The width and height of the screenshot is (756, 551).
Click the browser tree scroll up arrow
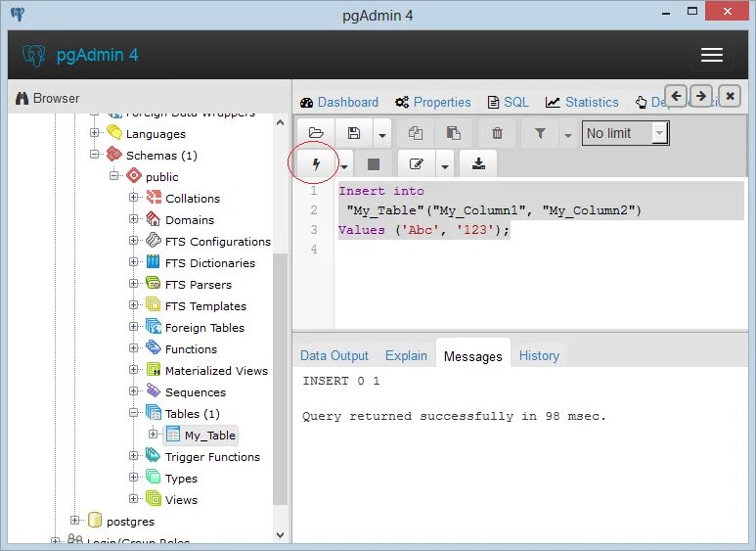click(280, 122)
